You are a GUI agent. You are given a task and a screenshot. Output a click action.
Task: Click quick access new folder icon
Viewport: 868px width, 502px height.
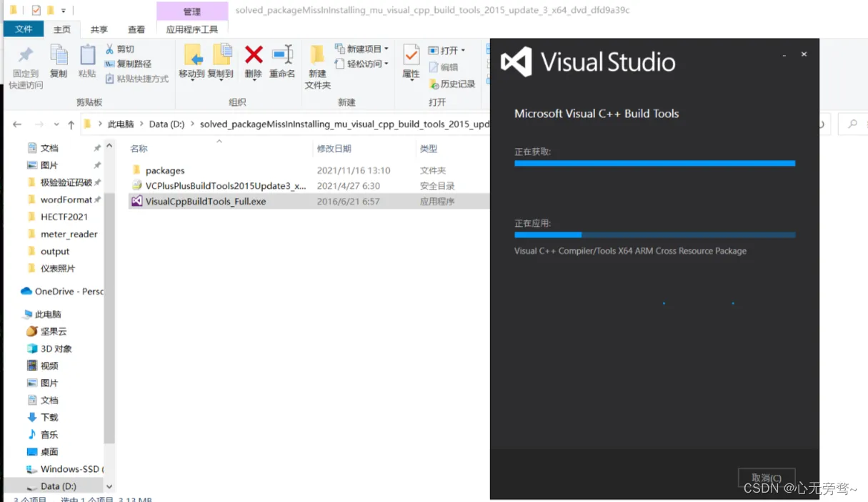tap(50, 10)
